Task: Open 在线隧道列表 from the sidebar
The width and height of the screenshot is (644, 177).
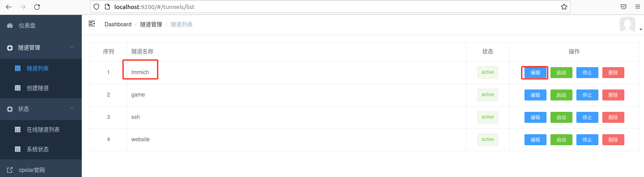Action: click(43, 130)
